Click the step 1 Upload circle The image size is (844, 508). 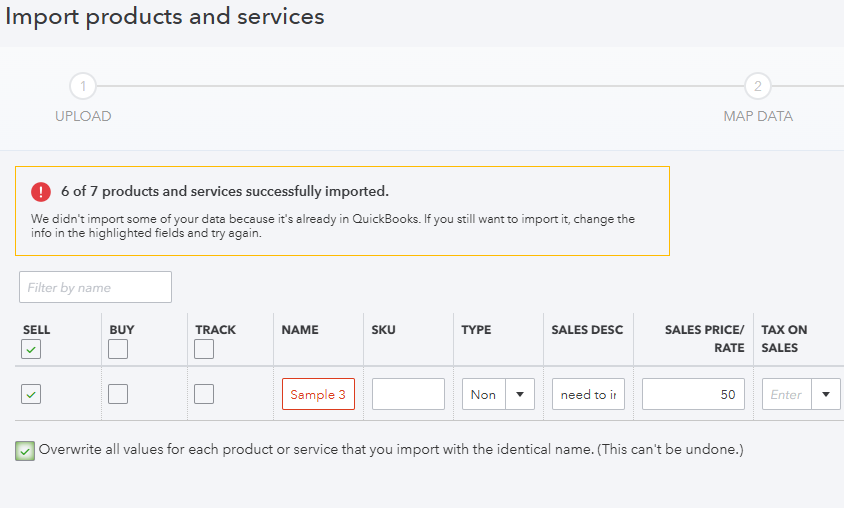[83, 86]
